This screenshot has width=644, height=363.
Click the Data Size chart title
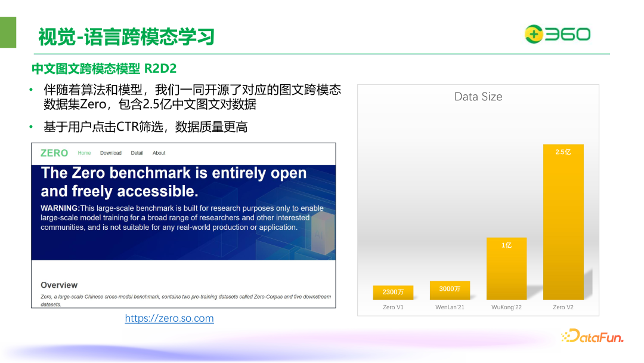tap(477, 97)
